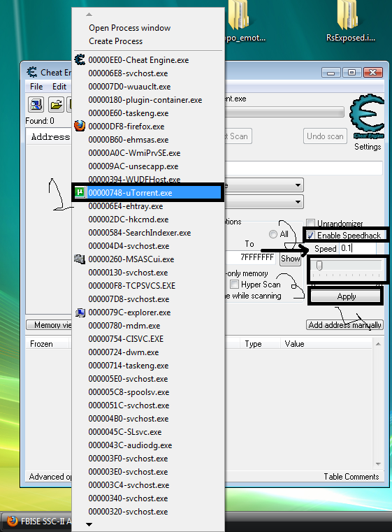Click Undo scan button
392x532 pixels.
coord(325,136)
